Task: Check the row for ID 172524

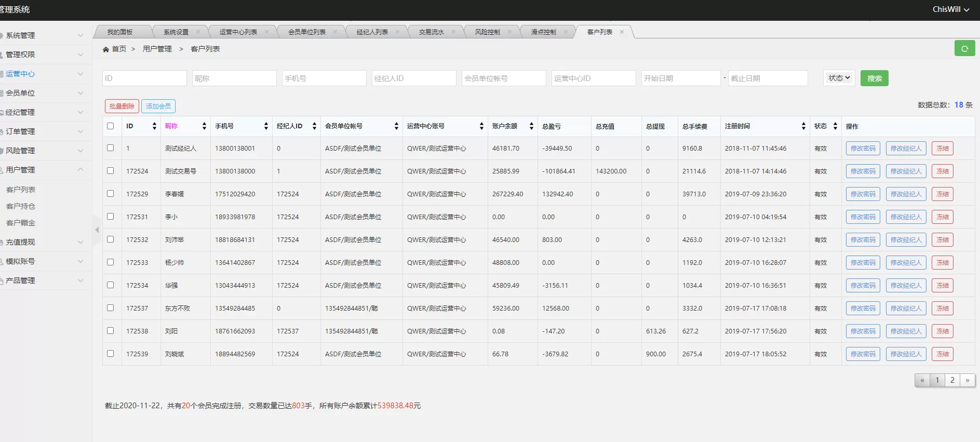Action: click(x=110, y=171)
